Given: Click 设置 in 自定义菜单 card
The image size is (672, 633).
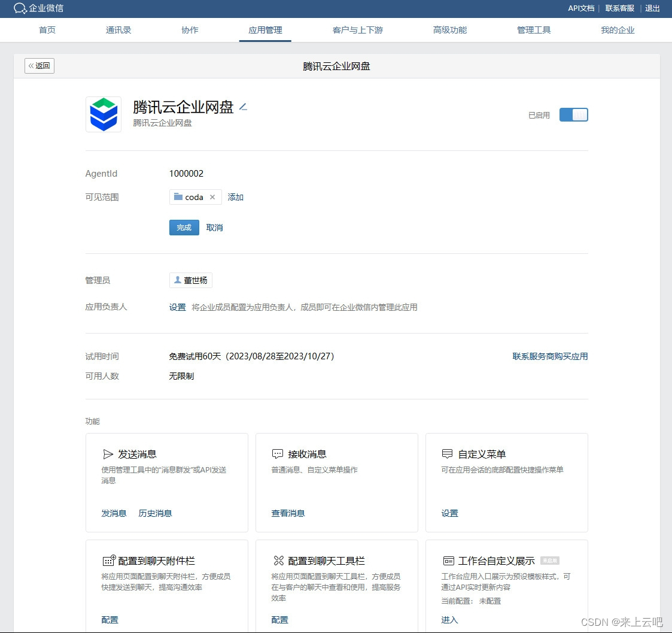Looking at the screenshot, I should pyautogui.click(x=449, y=513).
